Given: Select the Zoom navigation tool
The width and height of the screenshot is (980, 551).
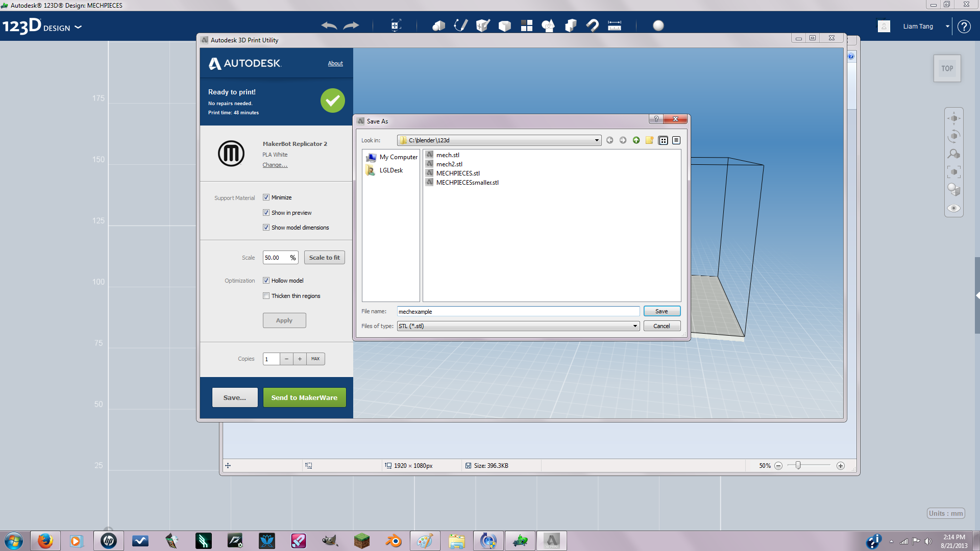Looking at the screenshot, I should [954, 154].
